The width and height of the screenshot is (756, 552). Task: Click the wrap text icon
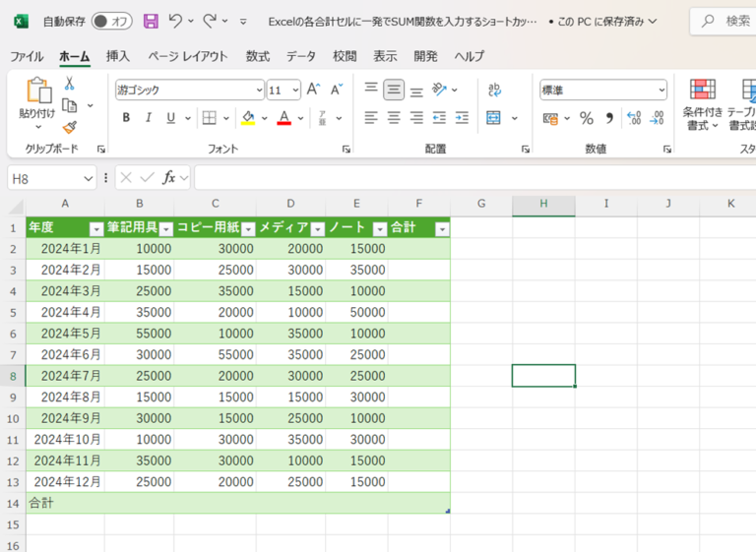pos(494,90)
